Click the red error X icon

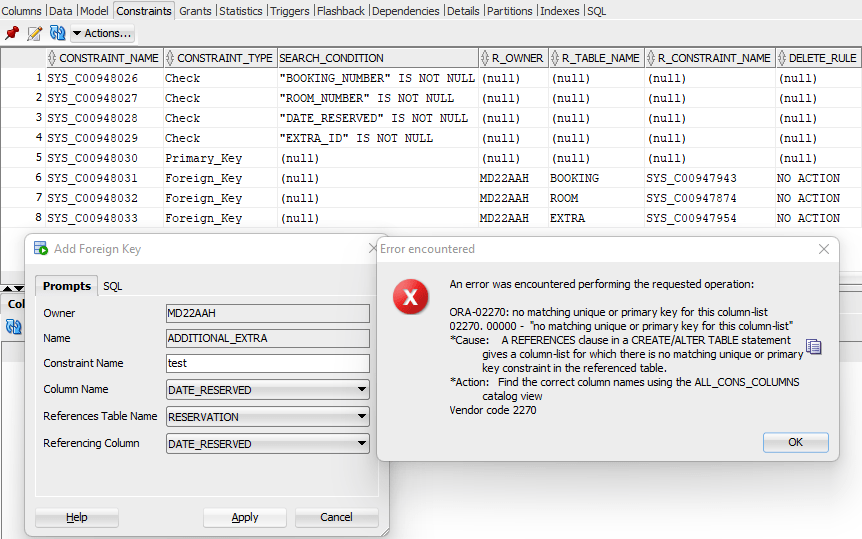tap(410, 297)
